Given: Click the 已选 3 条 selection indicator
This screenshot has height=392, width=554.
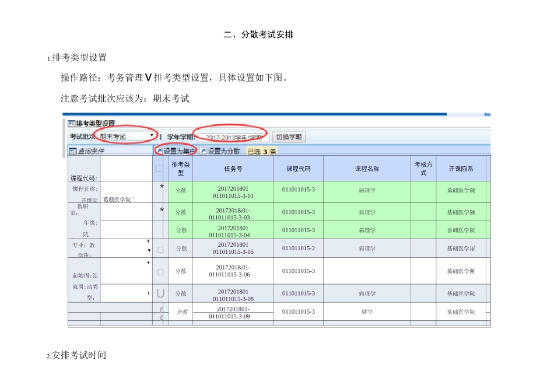Looking at the screenshot, I should point(261,151).
